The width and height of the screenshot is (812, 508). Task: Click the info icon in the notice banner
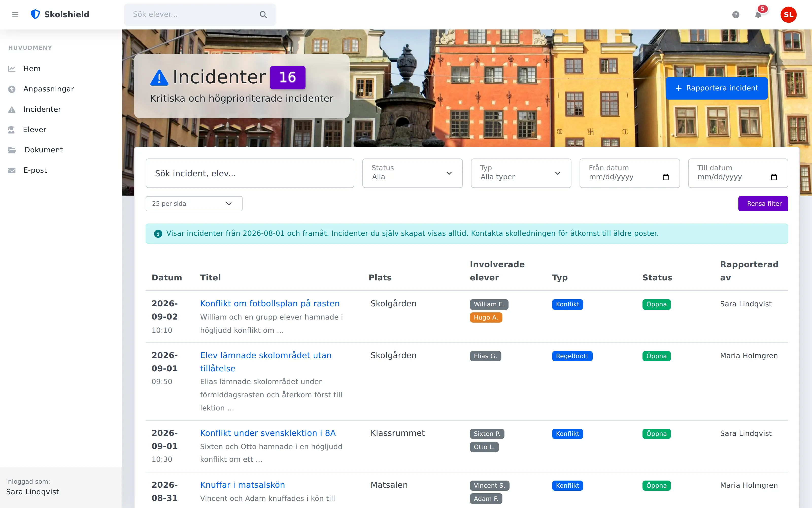click(158, 233)
